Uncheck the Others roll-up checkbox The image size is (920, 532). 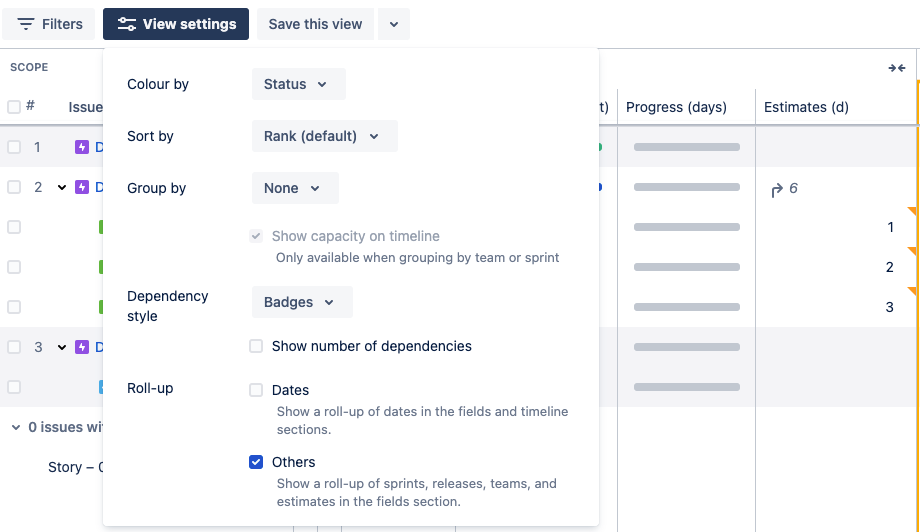256,462
